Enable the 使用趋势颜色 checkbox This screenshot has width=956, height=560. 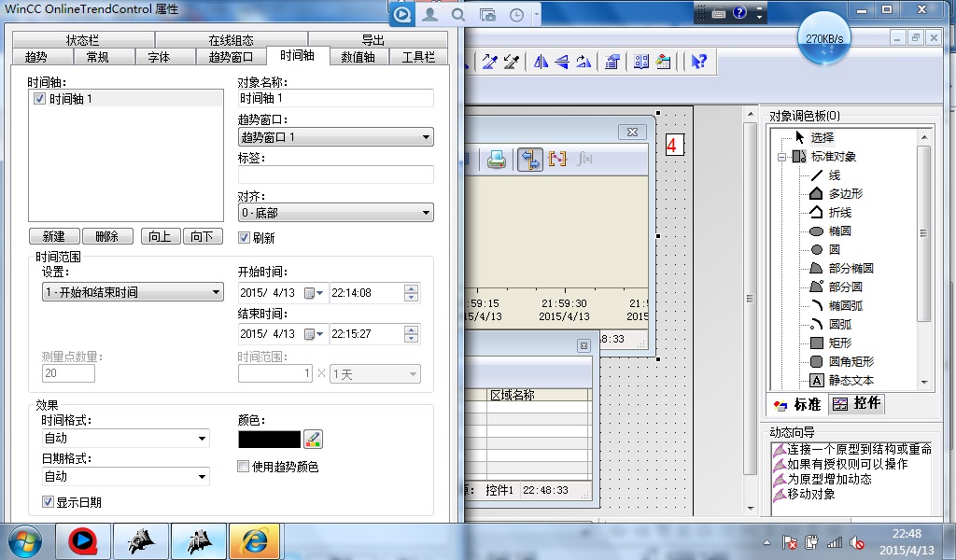tap(243, 467)
